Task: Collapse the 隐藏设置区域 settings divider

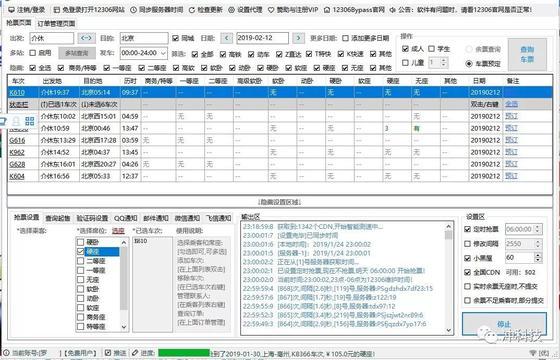Action: 280,202
